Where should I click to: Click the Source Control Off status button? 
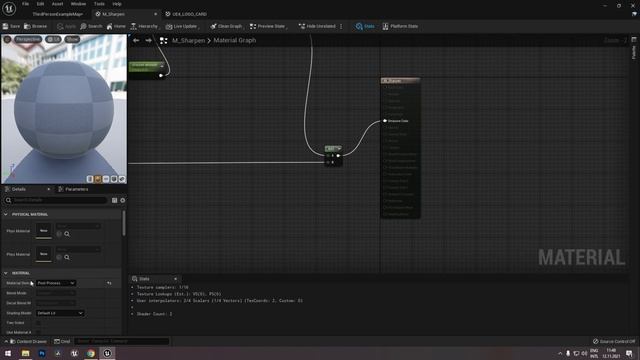pyautogui.click(x=614, y=341)
